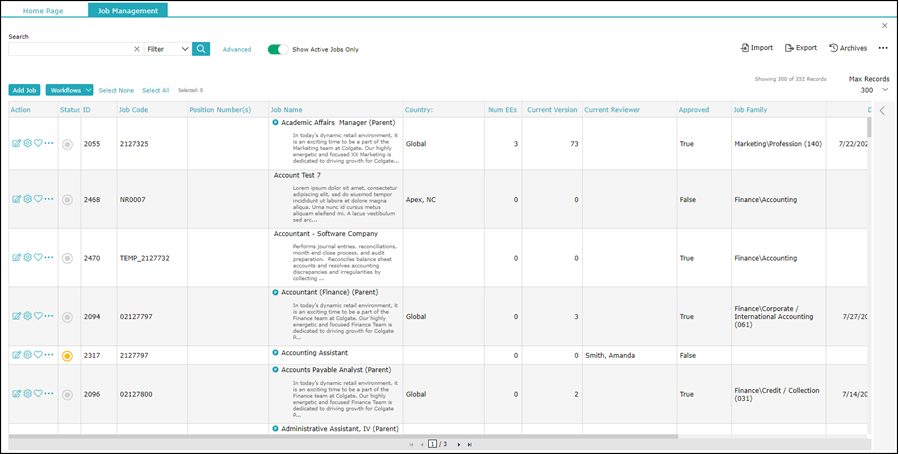
Task: Open gear settings for job NR0007
Action: (28, 199)
